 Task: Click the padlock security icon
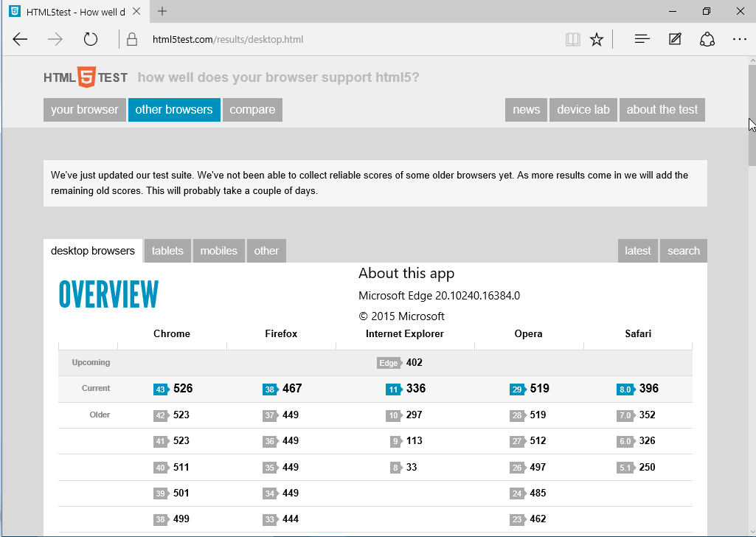132,40
